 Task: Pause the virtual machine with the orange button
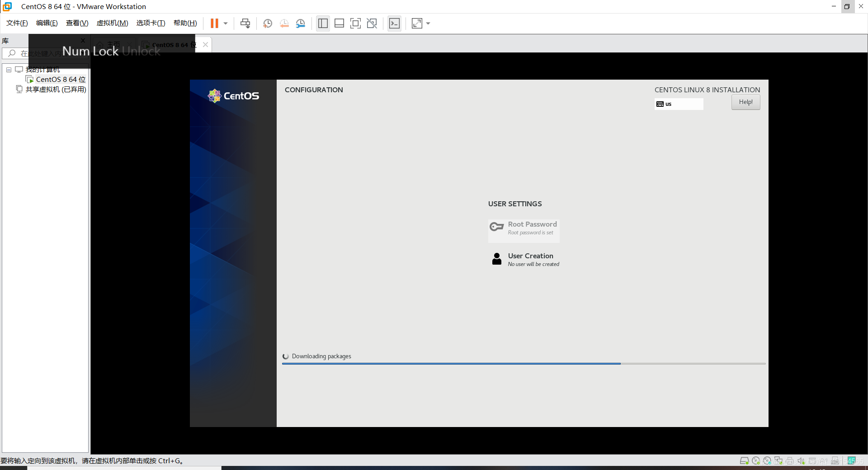pos(214,23)
